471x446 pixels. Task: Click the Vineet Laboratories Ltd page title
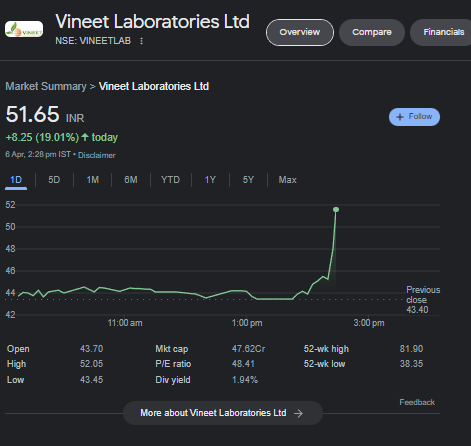coord(152,22)
